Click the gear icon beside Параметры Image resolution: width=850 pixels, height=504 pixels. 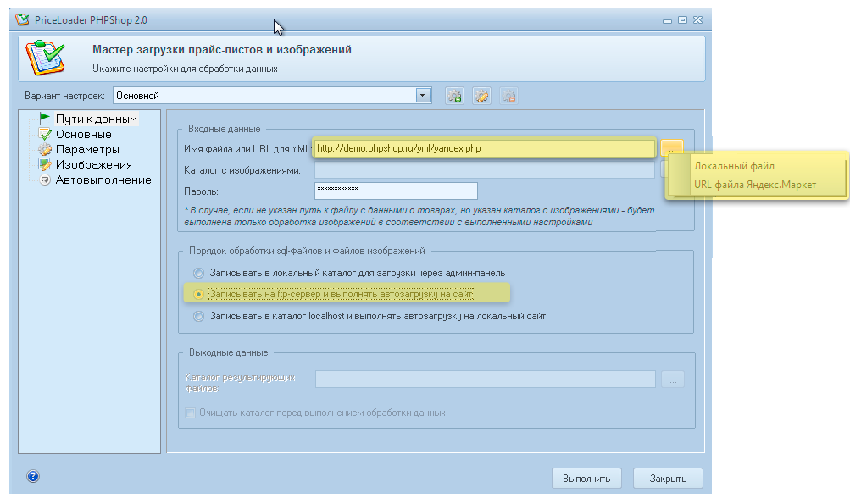pos(45,149)
